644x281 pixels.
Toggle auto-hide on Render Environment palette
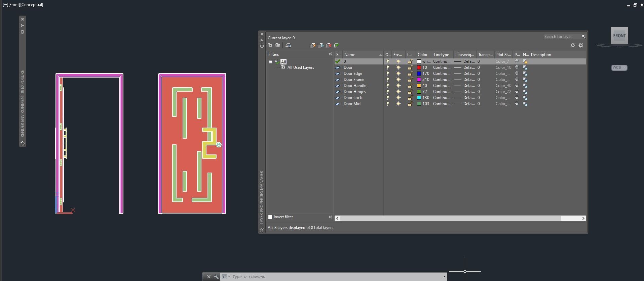23,26
